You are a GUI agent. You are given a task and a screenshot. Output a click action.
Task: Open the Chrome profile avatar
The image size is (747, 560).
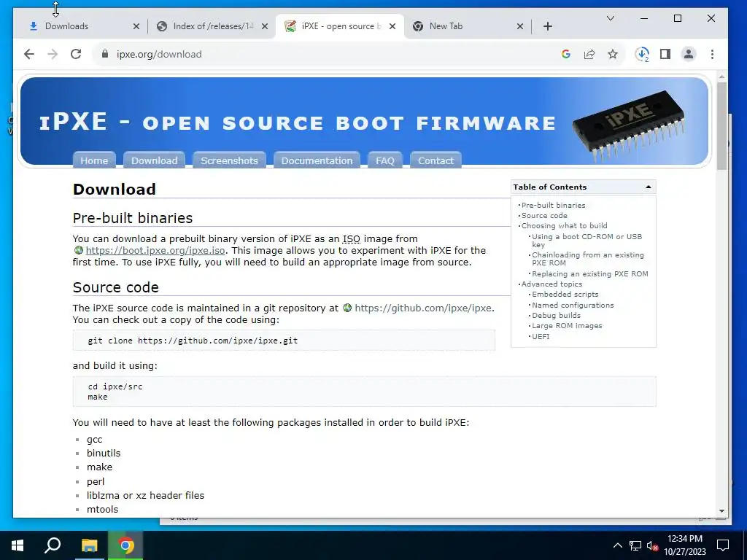point(689,54)
